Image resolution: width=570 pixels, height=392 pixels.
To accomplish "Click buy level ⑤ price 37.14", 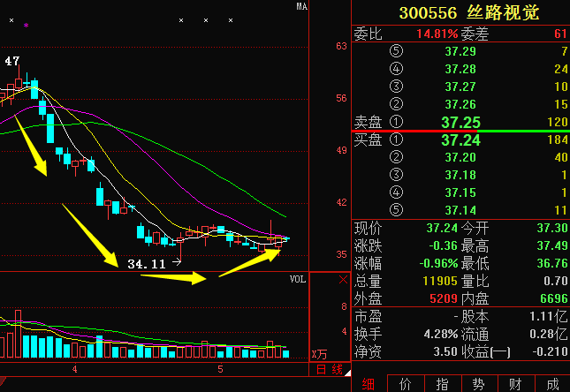I will tap(460, 210).
